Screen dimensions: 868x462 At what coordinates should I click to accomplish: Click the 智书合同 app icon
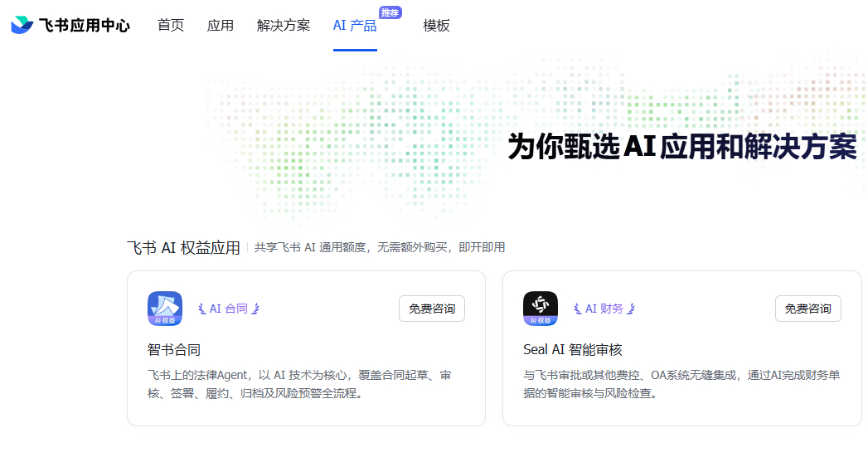coord(165,309)
